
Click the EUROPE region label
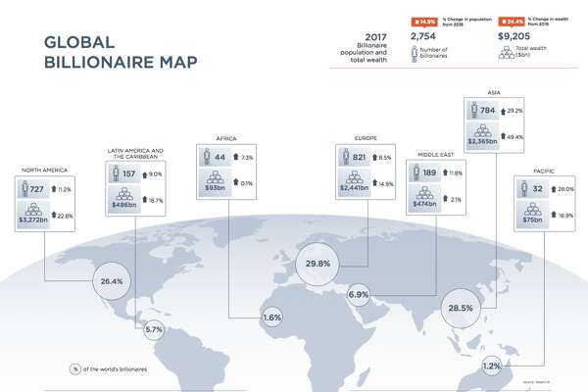click(366, 138)
